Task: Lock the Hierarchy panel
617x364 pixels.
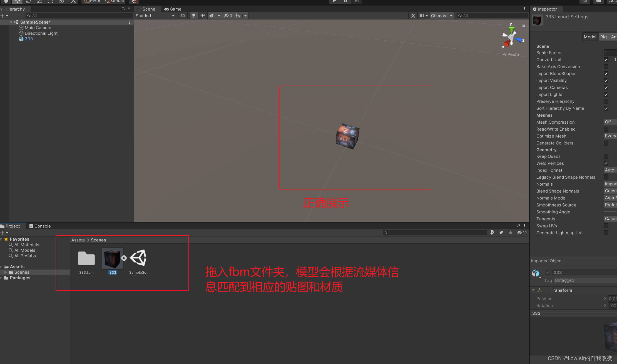Action: coord(123,9)
